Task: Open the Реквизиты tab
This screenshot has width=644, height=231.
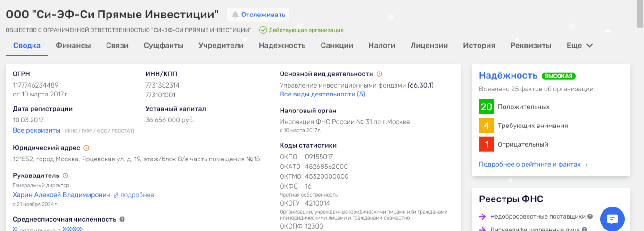Action: pos(531,46)
